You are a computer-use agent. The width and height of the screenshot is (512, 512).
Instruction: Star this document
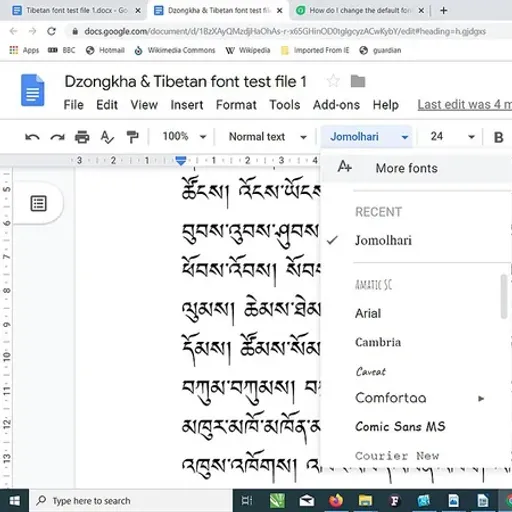(333, 81)
